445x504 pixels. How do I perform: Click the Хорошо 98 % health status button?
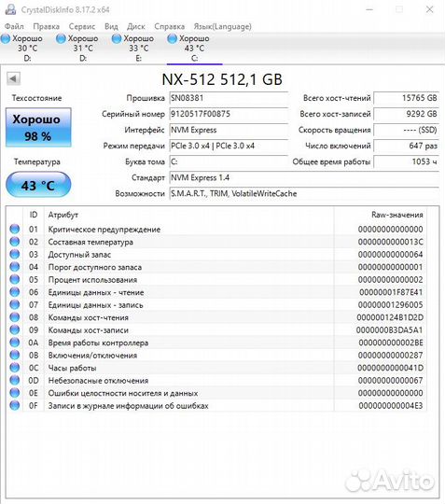click(38, 128)
